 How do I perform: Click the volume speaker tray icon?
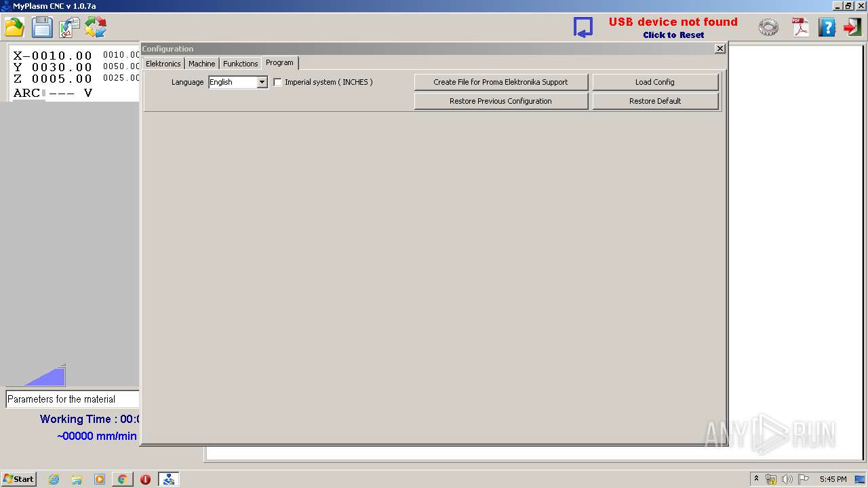tap(787, 479)
